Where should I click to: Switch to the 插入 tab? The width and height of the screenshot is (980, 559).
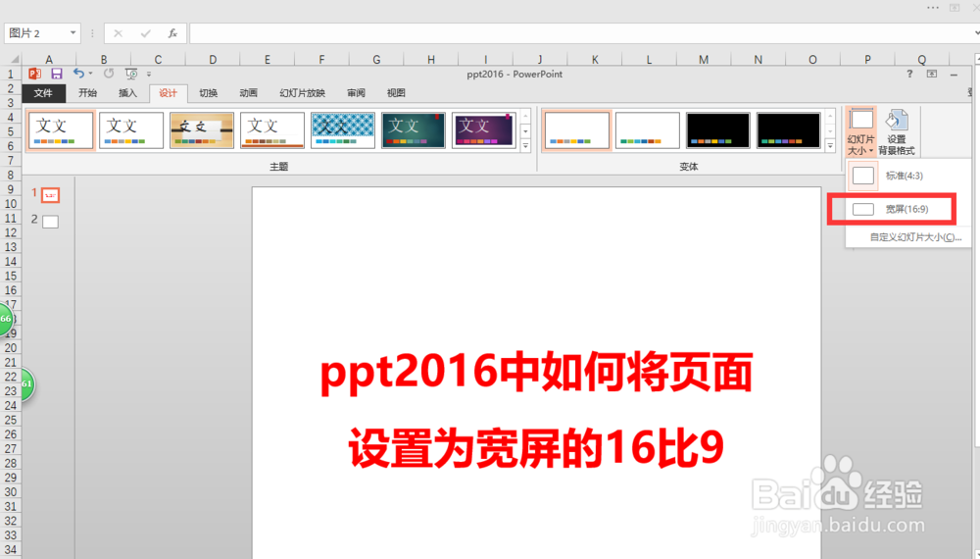pyautogui.click(x=127, y=93)
